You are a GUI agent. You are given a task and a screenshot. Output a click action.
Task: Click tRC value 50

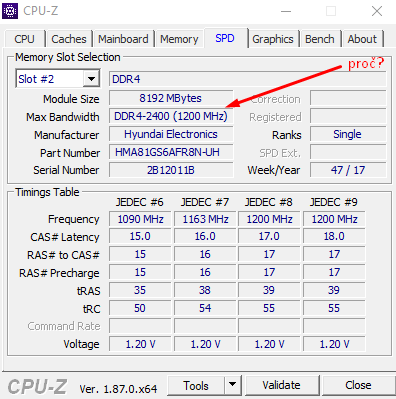pyautogui.click(x=140, y=308)
